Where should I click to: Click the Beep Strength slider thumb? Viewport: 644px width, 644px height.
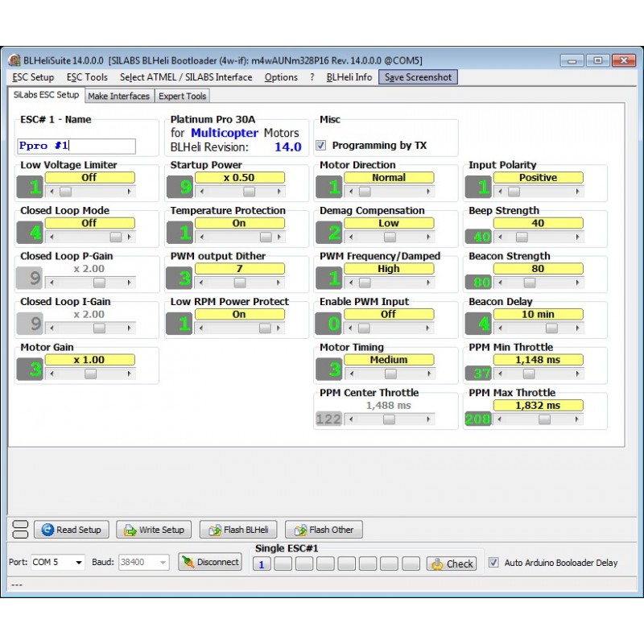pos(522,237)
